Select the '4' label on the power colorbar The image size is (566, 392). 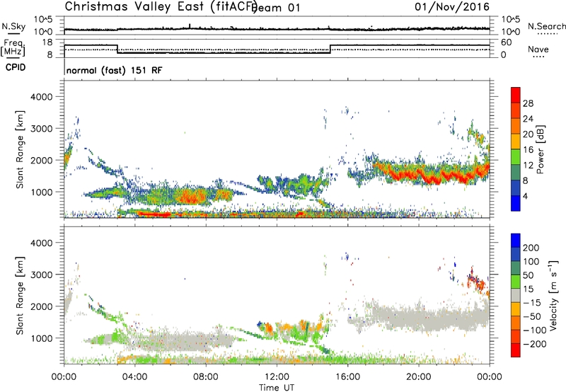point(526,196)
